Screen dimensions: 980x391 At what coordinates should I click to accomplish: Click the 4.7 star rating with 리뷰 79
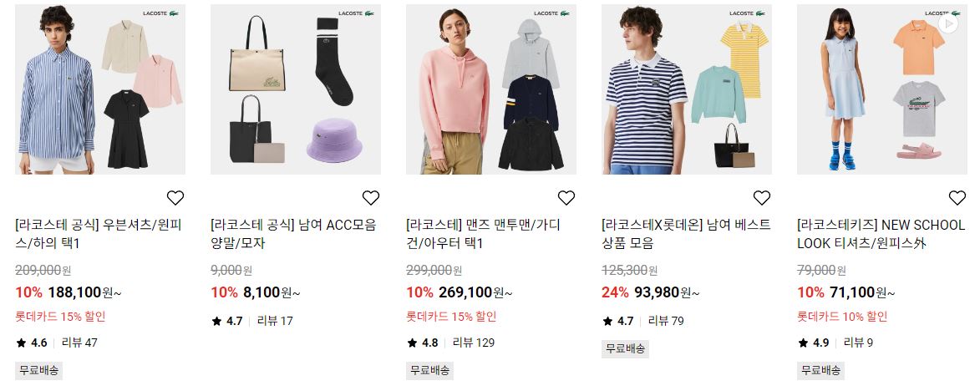[x=618, y=321]
